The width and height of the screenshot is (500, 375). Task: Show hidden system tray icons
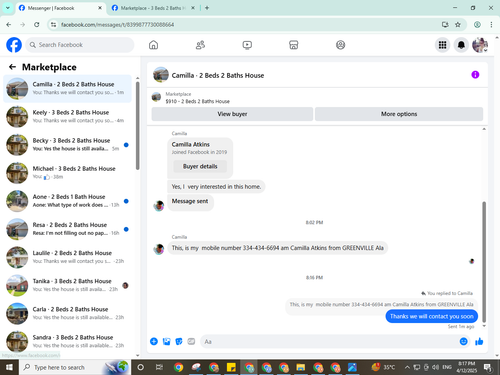pyautogui.click(x=407, y=367)
